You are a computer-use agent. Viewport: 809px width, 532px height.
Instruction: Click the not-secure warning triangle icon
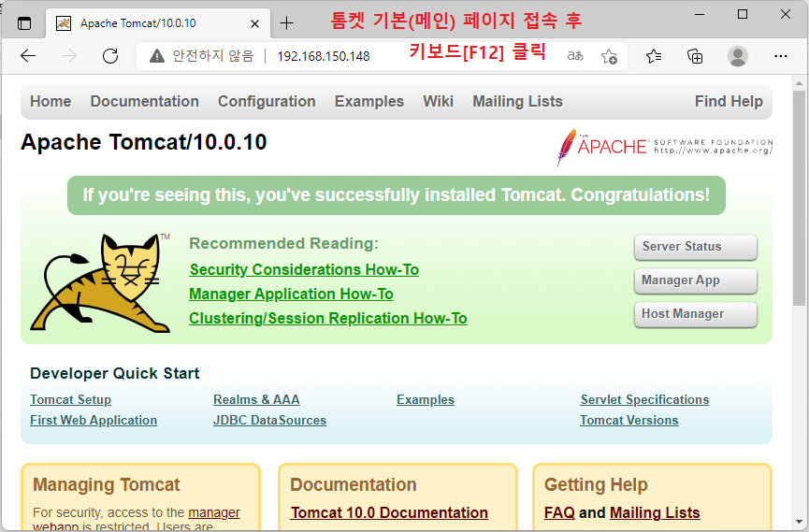157,56
